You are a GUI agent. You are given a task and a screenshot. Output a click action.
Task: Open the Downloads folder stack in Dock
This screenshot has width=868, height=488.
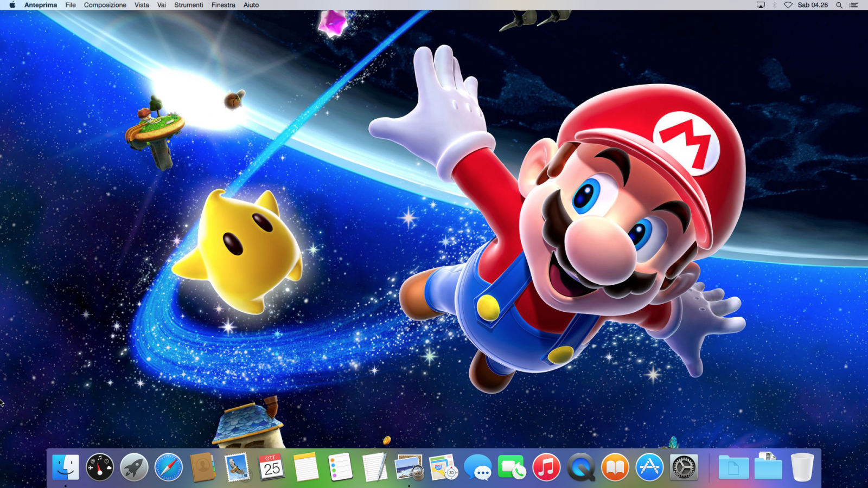click(768, 466)
